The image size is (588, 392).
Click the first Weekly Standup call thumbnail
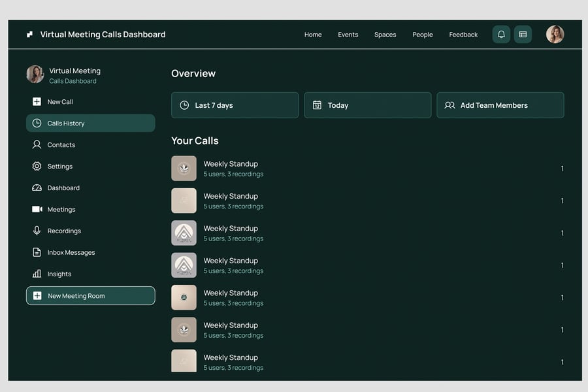pos(184,168)
